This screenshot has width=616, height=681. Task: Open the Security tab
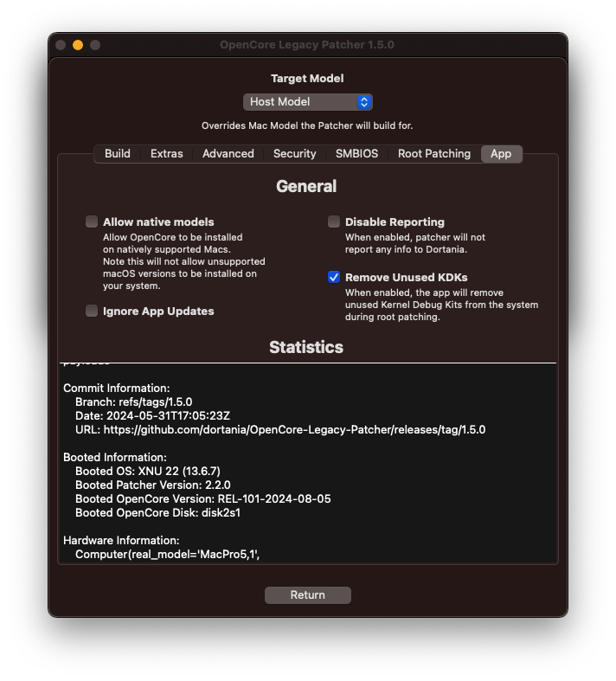(294, 154)
